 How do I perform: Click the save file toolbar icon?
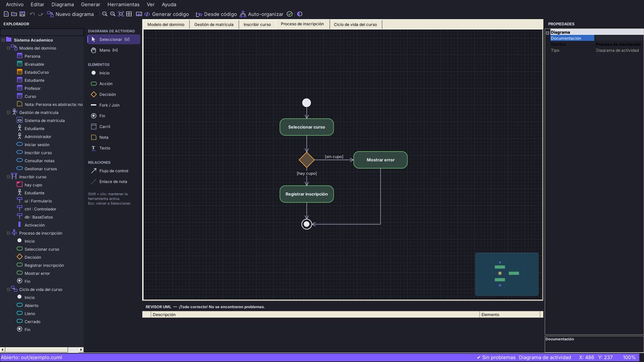pos(22,14)
